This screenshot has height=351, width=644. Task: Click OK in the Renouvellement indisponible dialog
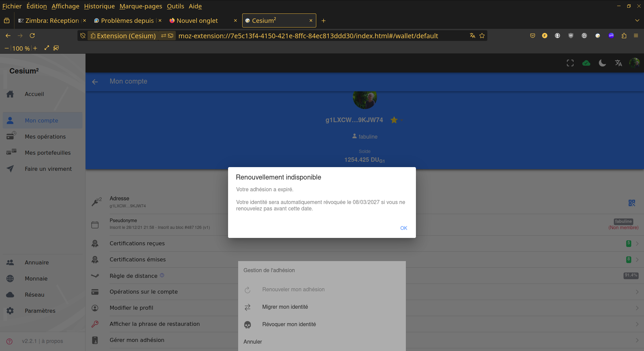[404, 228]
